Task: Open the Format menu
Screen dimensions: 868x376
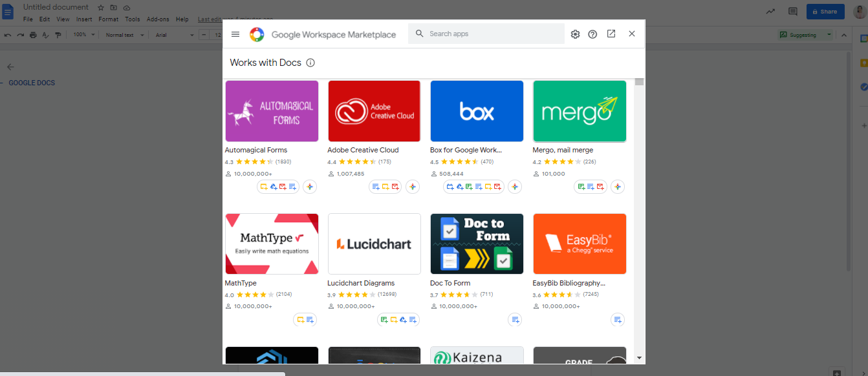Action: click(x=109, y=19)
